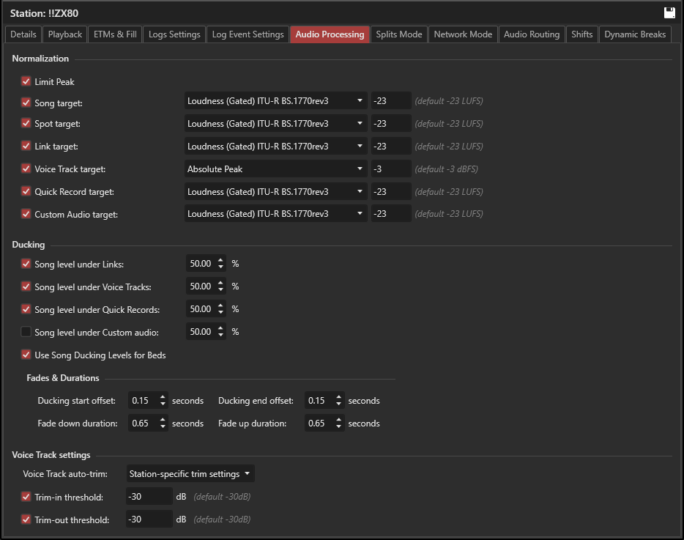Open Song target method dropdown

[275, 101]
